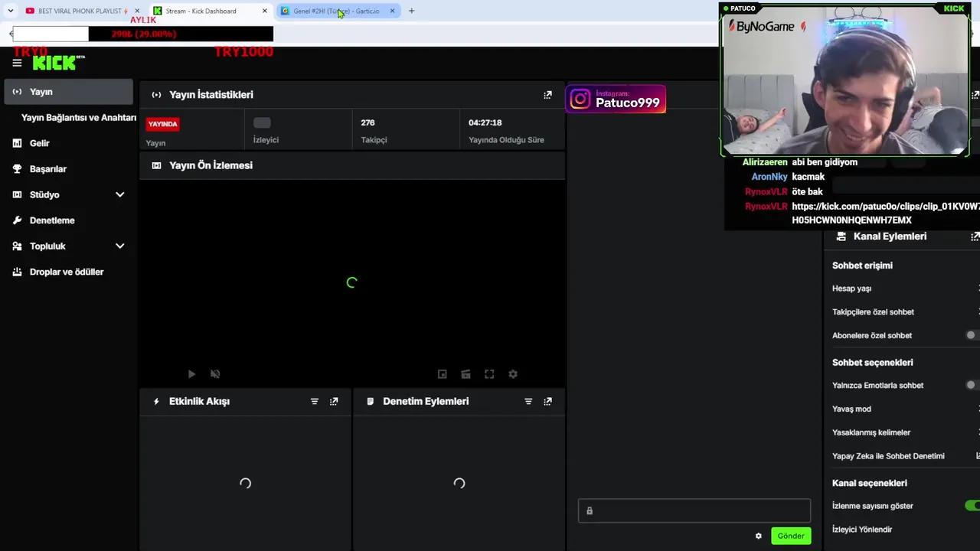The width and height of the screenshot is (980, 551).
Task: Toggle the hidden İzleyici count
Action: [262, 122]
